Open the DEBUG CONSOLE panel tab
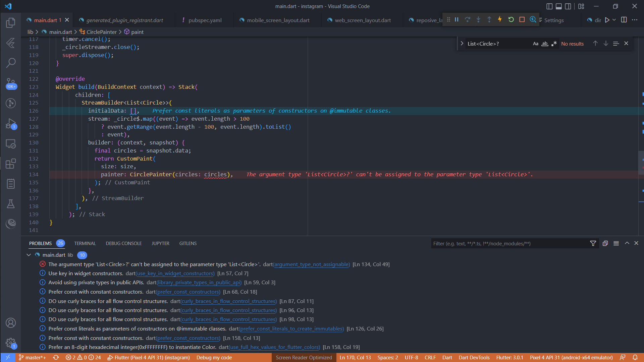Viewport: 644px width, 362px height. pos(124,243)
